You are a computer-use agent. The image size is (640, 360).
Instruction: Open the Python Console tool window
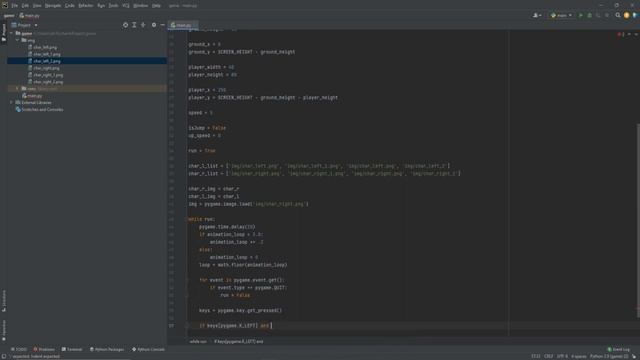click(148, 349)
